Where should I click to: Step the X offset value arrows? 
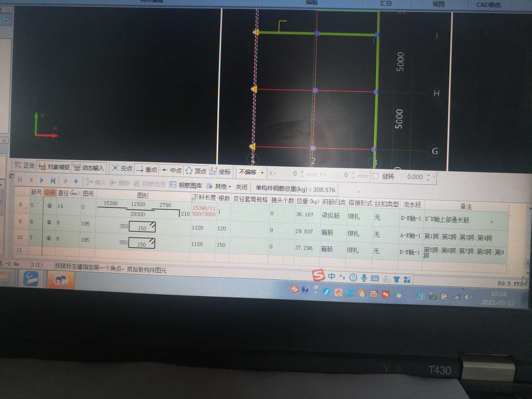(x=302, y=174)
